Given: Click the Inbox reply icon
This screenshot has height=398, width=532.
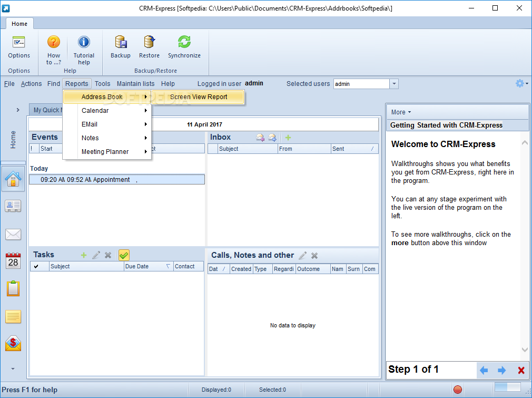Looking at the screenshot, I should pos(260,138).
